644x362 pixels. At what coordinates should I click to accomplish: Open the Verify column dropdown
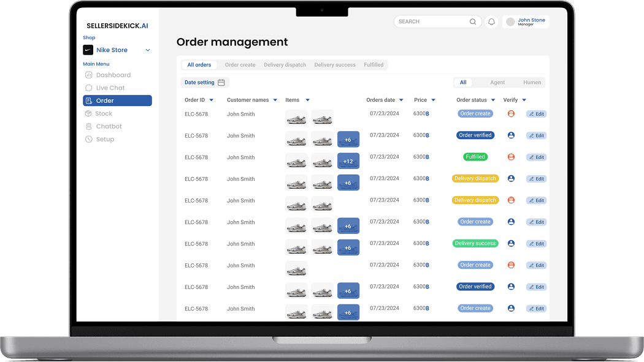pos(524,100)
